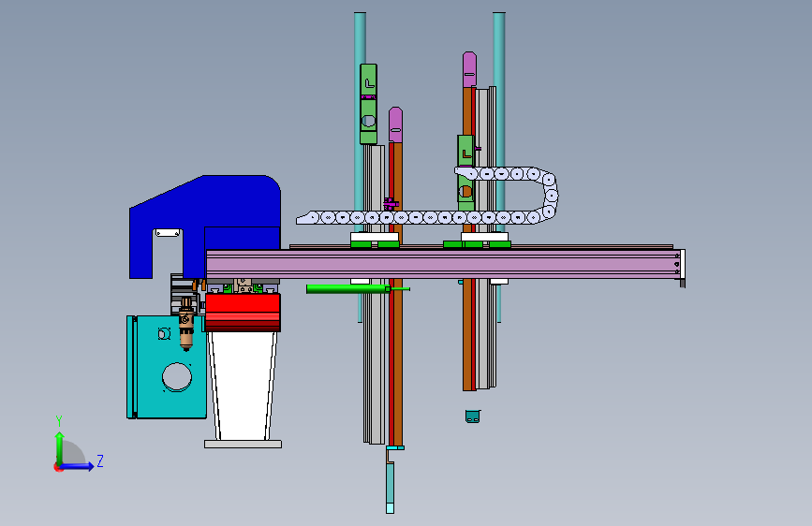Select the pink cap on the left vertical arm
Image resolution: width=812 pixels, height=526 pixels.
(395, 124)
